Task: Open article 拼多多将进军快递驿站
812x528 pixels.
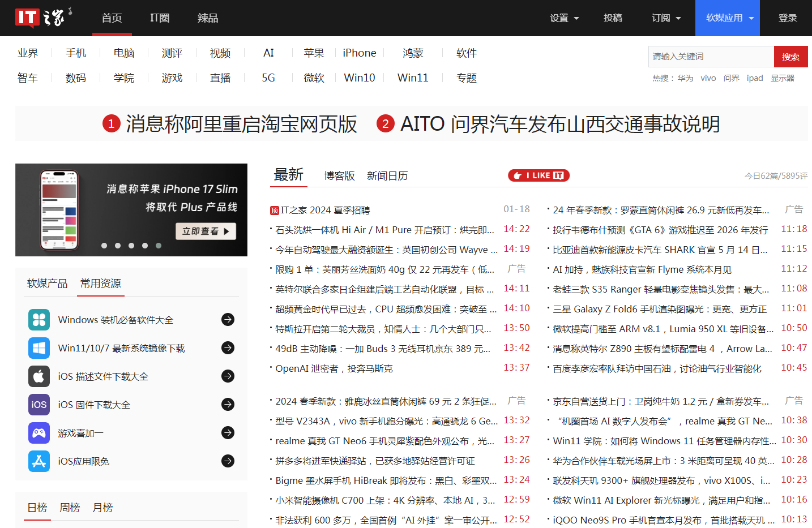Action: coord(375,461)
